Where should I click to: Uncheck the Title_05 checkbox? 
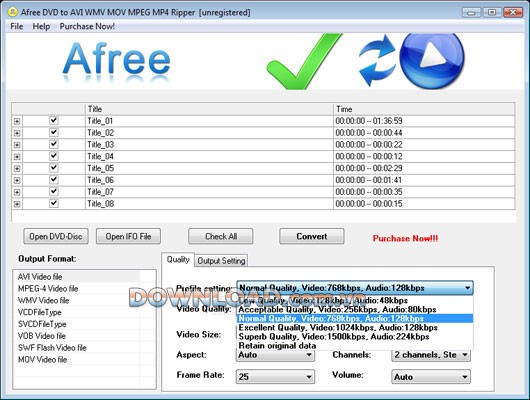[x=54, y=168]
